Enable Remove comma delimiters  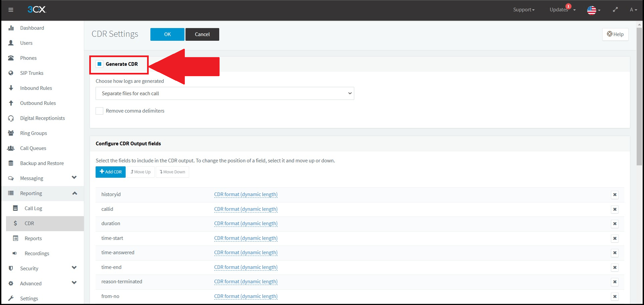[99, 111]
